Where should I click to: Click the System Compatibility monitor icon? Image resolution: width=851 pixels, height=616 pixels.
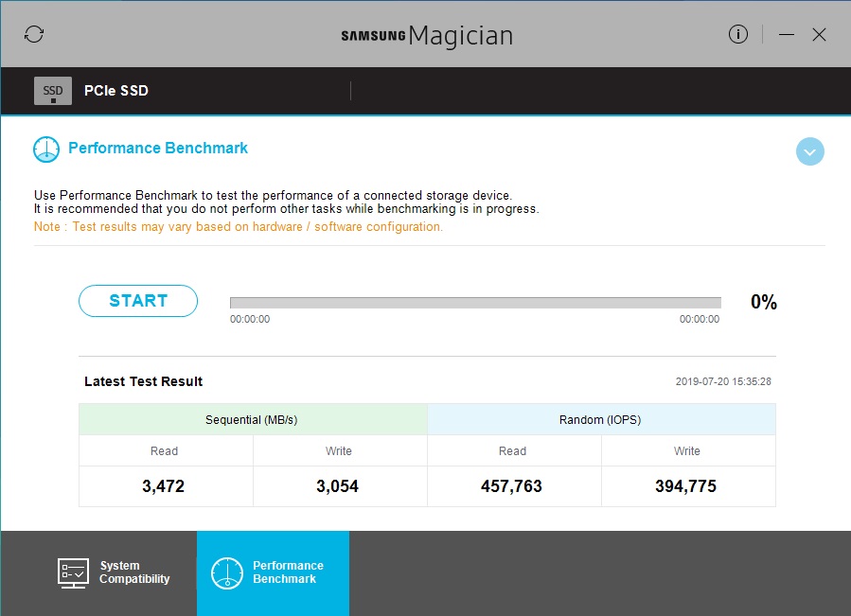pos(73,572)
